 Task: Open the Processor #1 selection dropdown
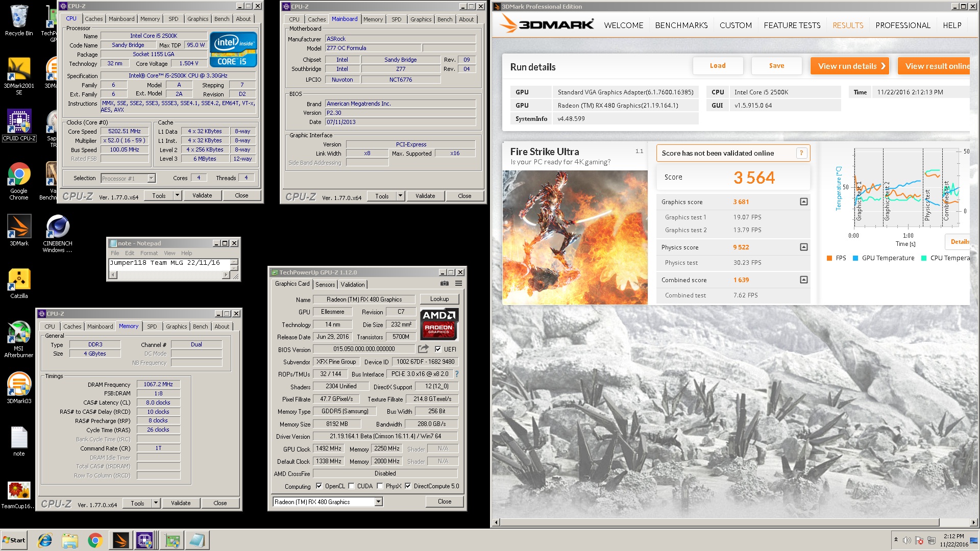coord(151,178)
